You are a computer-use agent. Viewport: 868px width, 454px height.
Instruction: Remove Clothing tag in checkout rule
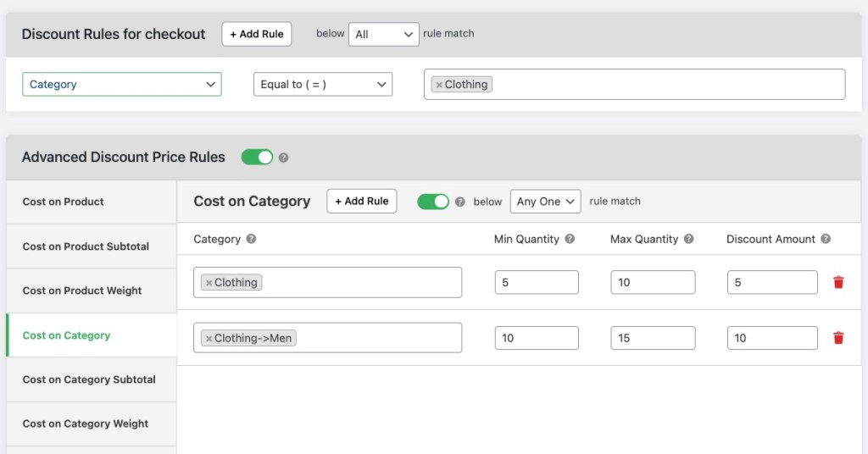coord(438,85)
